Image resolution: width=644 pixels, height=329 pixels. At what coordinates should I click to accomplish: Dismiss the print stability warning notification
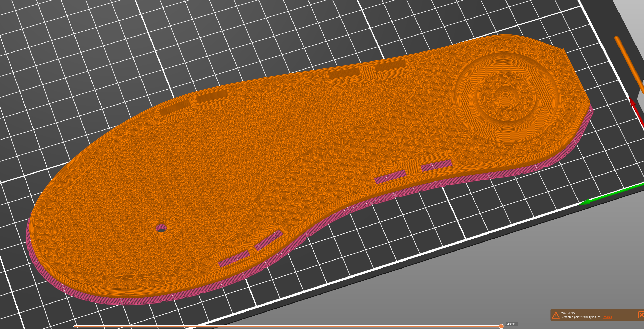pos(641,315)
